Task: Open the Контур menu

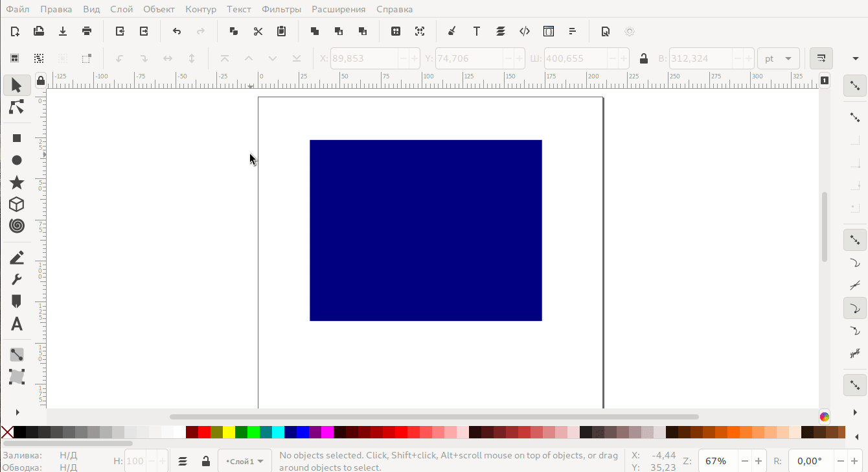Action: (x=201, y=9)
